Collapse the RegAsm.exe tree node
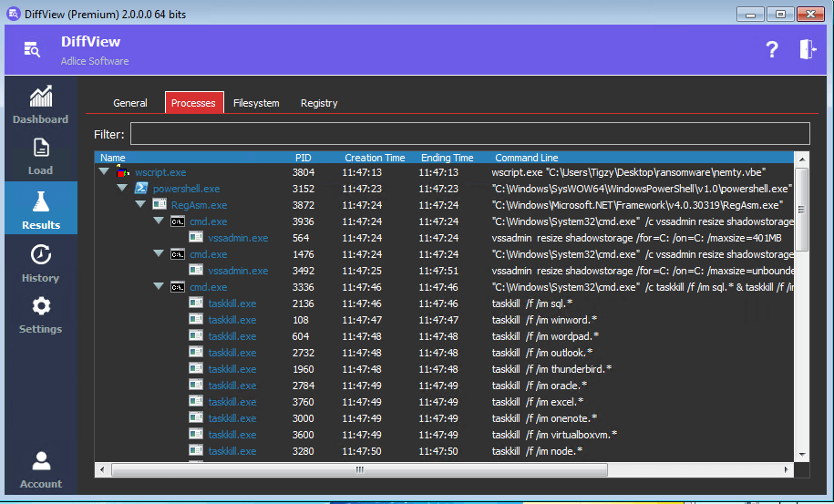Image resolution: width=834 pixels, height=504 pixels. coord(140,205)
